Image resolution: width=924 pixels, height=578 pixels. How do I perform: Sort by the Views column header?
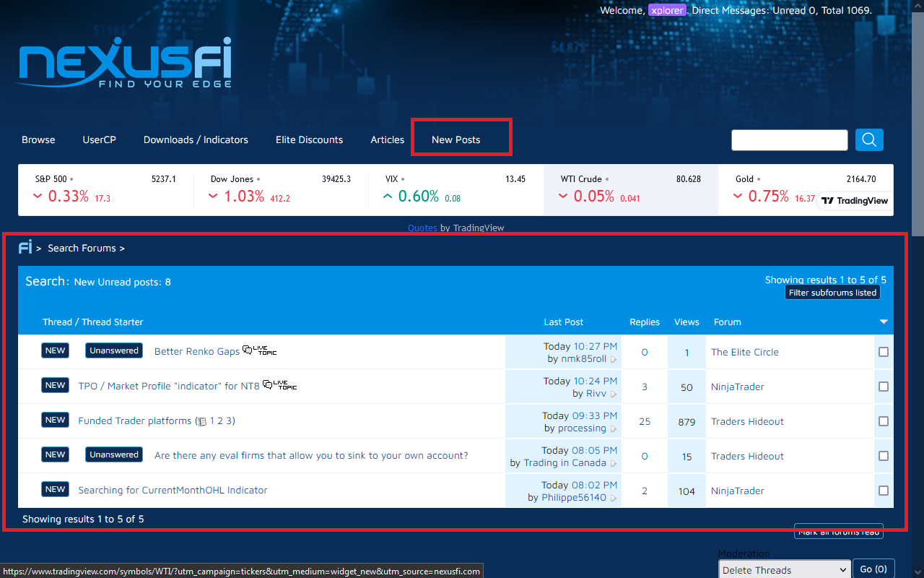[687, 322]
